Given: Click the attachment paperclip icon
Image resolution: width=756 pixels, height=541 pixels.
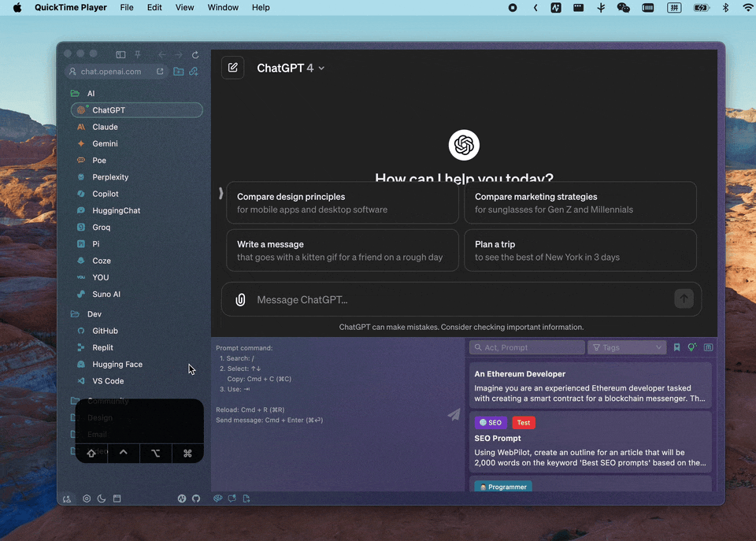Looking at the screenshot, I should pos(240,300).
